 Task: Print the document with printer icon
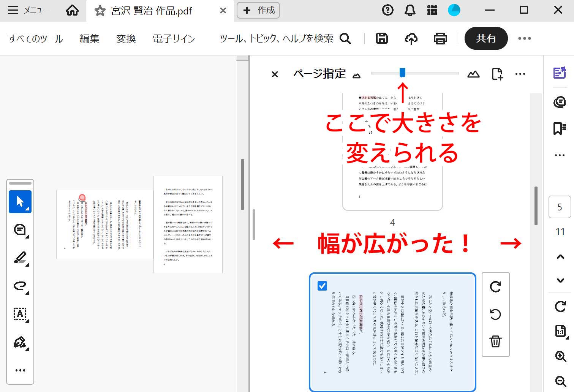440,38
